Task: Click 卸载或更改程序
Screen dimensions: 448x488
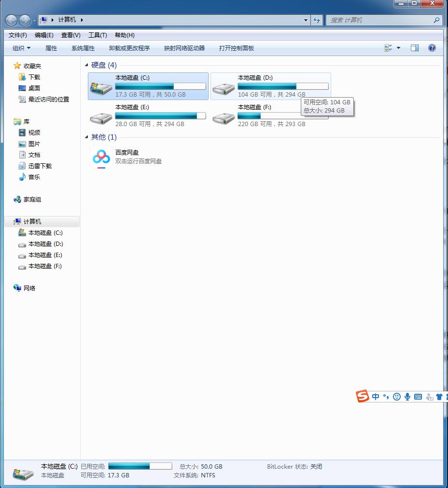Action: 129,48
